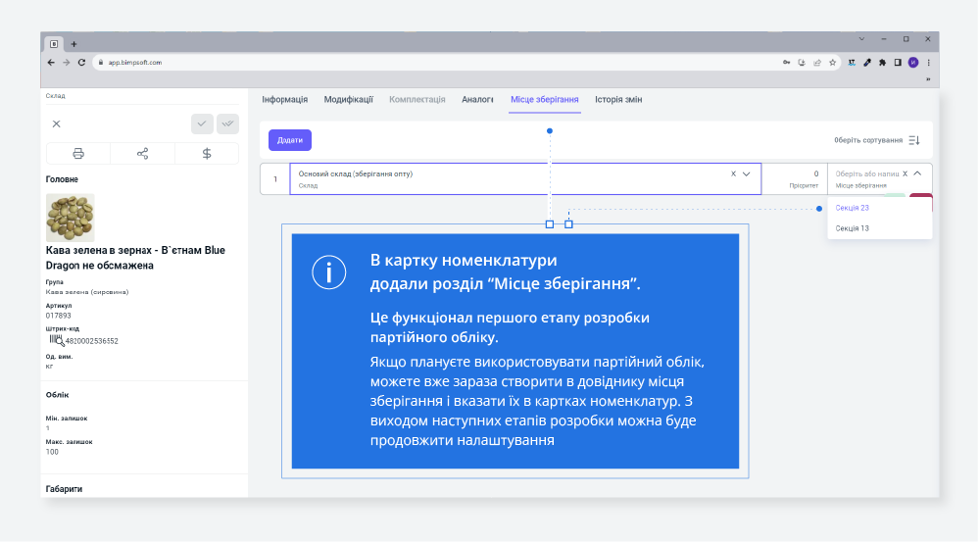The height and width of the screenshot is (543, 980).
Task: Expand the warehouse dropdown chevron
Action: pyautogui.click(x=747, y=173)
